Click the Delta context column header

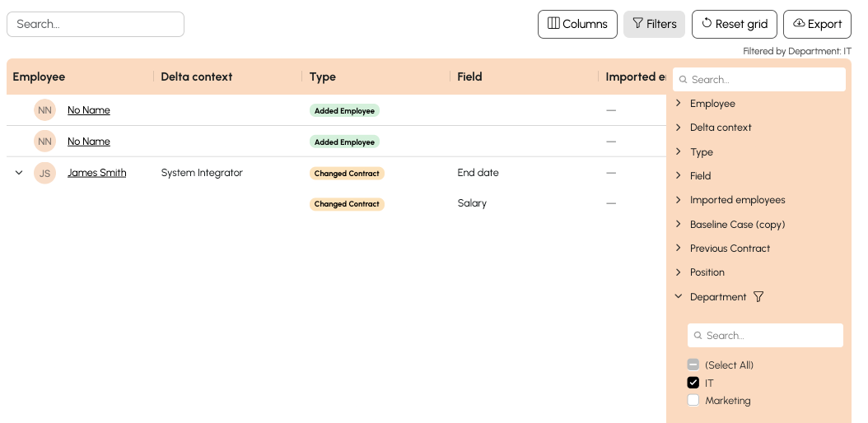[197, 77]
